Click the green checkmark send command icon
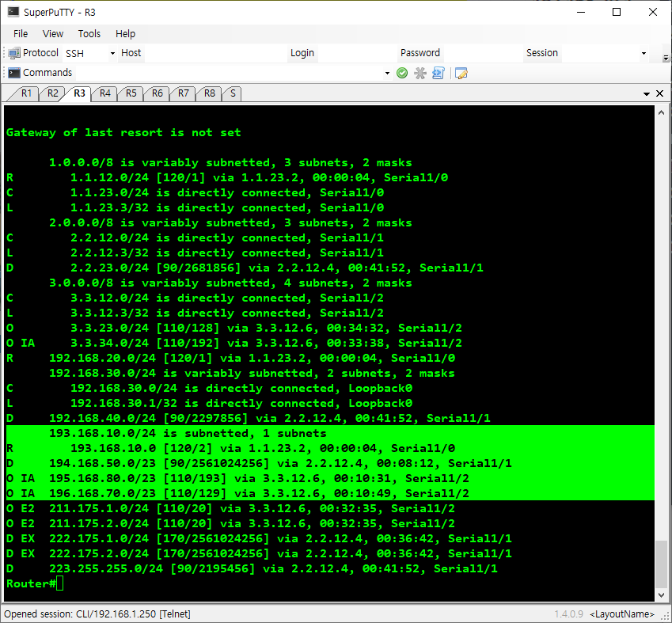This screenshot has height=623, width=672. click(x=401, y=74)
